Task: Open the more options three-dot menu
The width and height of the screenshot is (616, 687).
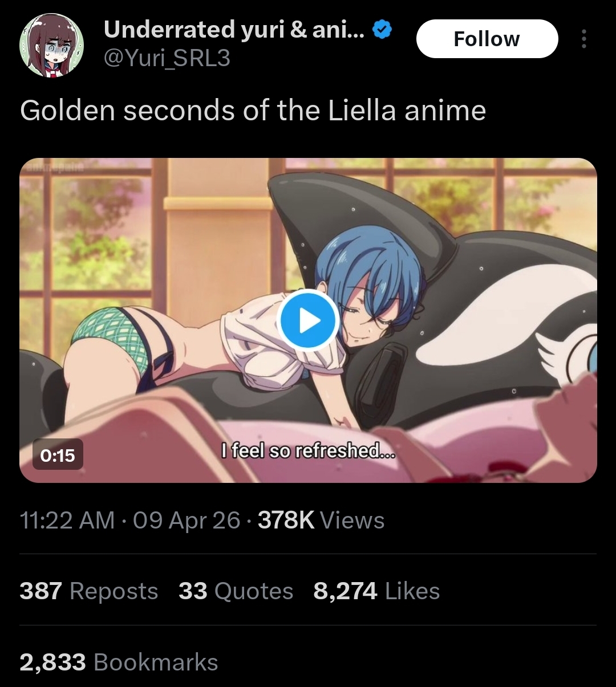Action: pos(583,39)
